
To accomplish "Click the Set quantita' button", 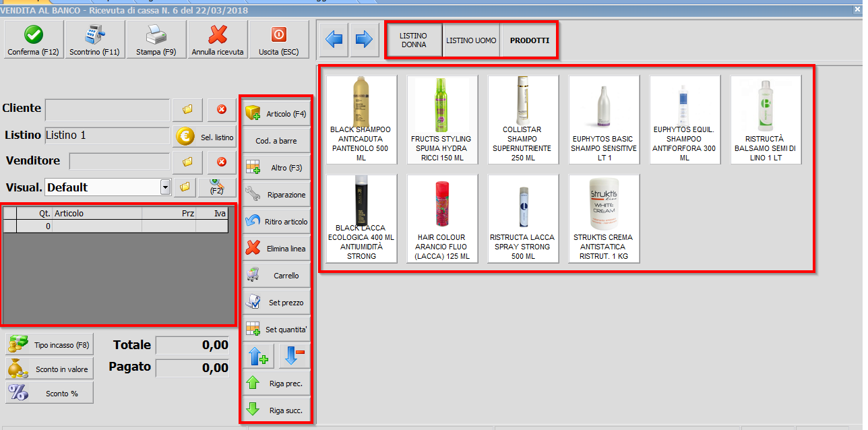I will (x=276, y=330).
